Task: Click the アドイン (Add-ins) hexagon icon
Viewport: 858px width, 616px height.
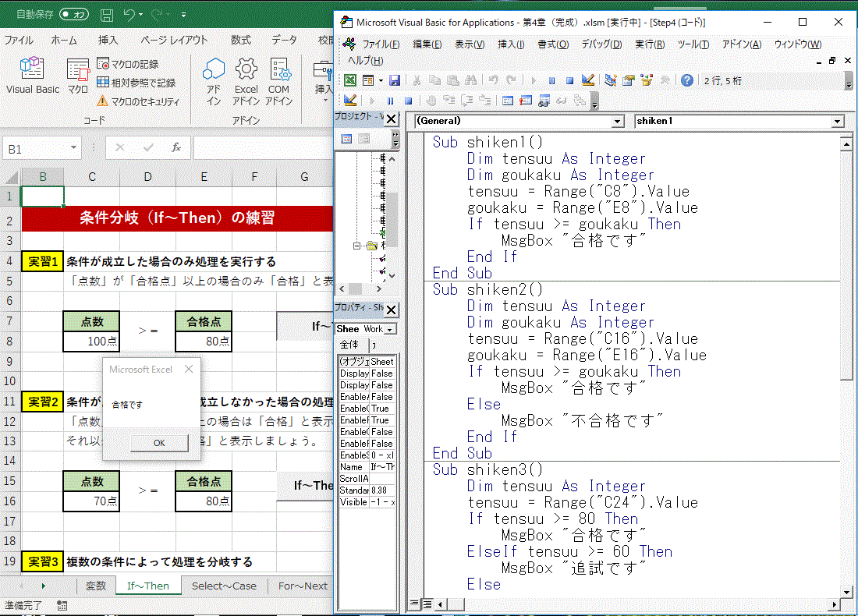Action: pyautogui.click(x=214, y=82)
